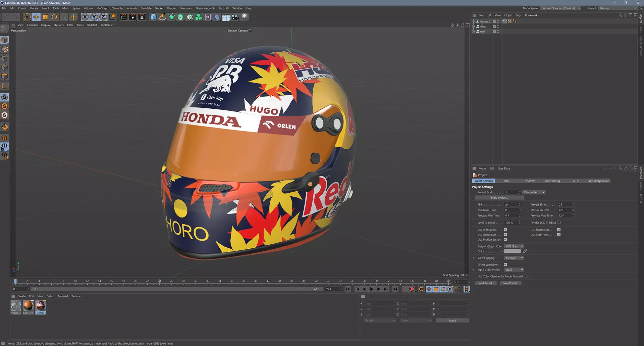Image resolution: width=644 pixels, height=346 pixels.
Task: Render the current view
Action: tap(124, 17)
